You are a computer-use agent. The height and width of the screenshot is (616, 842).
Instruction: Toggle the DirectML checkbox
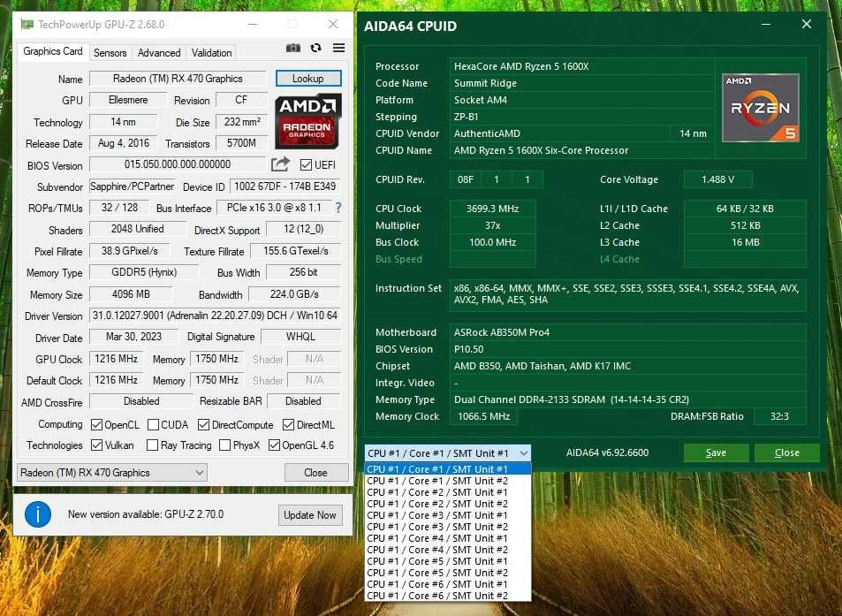click(288, 425)
